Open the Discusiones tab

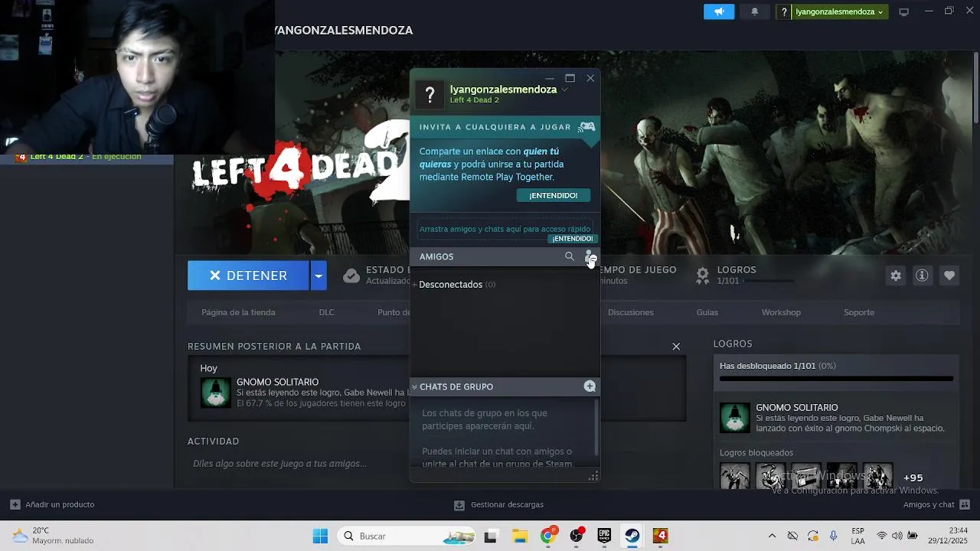(x=631, y=312)
